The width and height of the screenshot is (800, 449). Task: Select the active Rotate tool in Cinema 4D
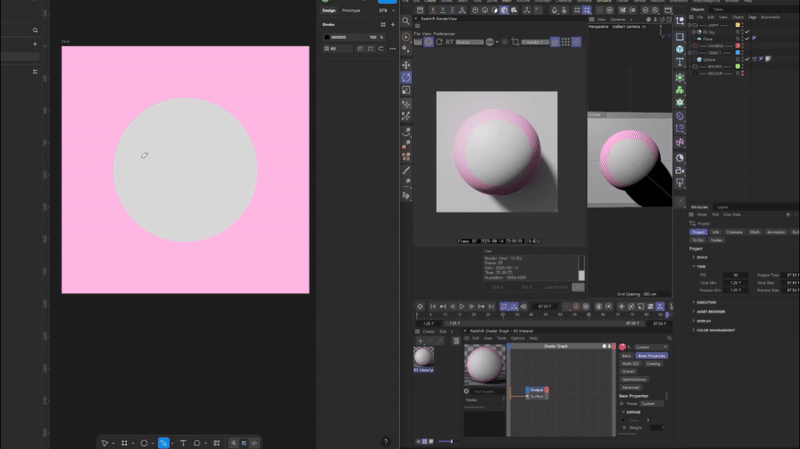[406, 78]
